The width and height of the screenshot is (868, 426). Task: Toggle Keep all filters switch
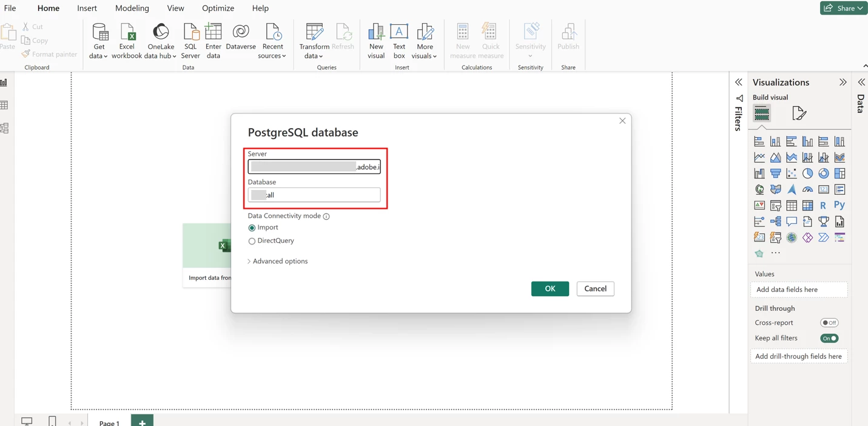(x=829, y=338)
